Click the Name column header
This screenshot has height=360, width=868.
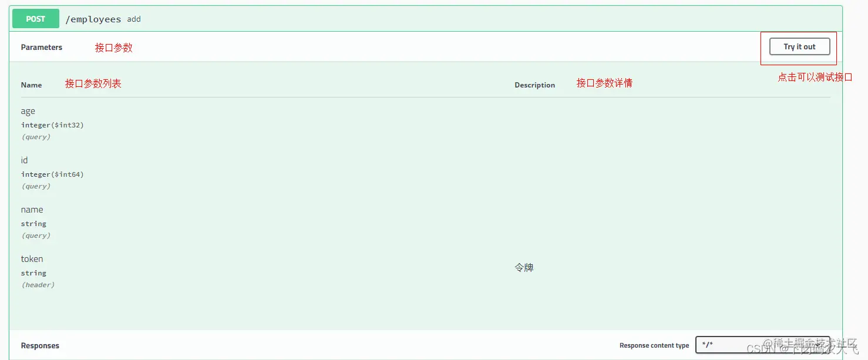[x=31, y=85]
